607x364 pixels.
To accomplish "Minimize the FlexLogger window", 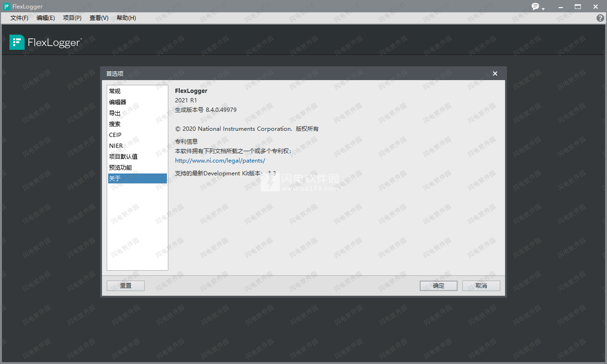I will [x=561, y=6].
